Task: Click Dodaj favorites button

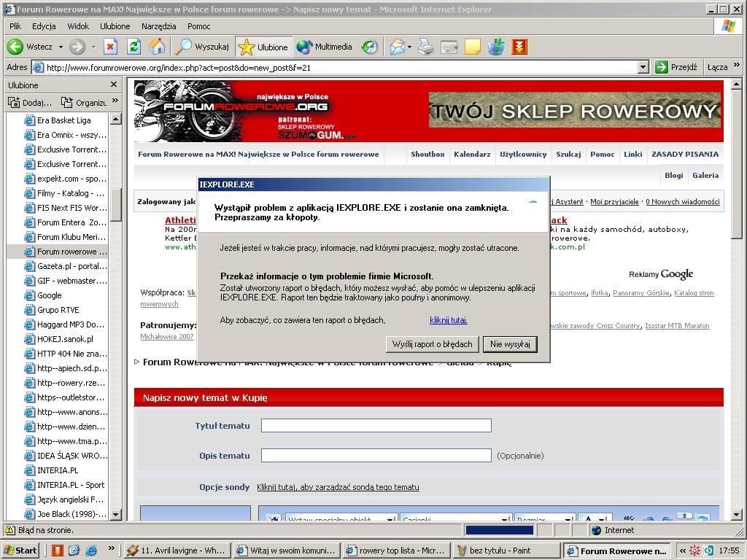Action: [29, 102]
